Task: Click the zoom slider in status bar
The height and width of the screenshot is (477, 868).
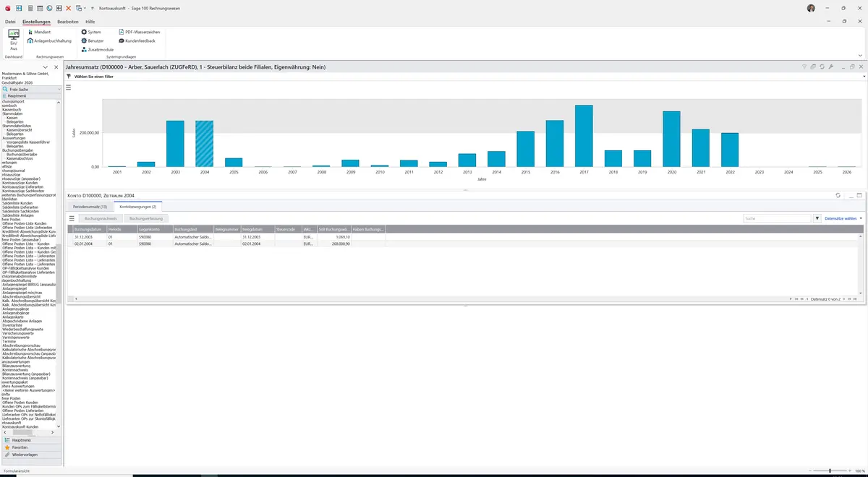Action: point(830,470)
